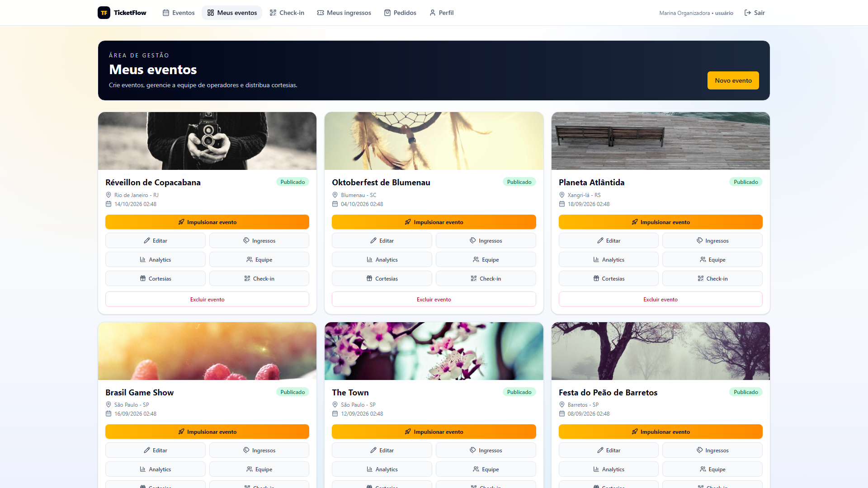Go to Check-in in the top navigation

coord(287,13)
